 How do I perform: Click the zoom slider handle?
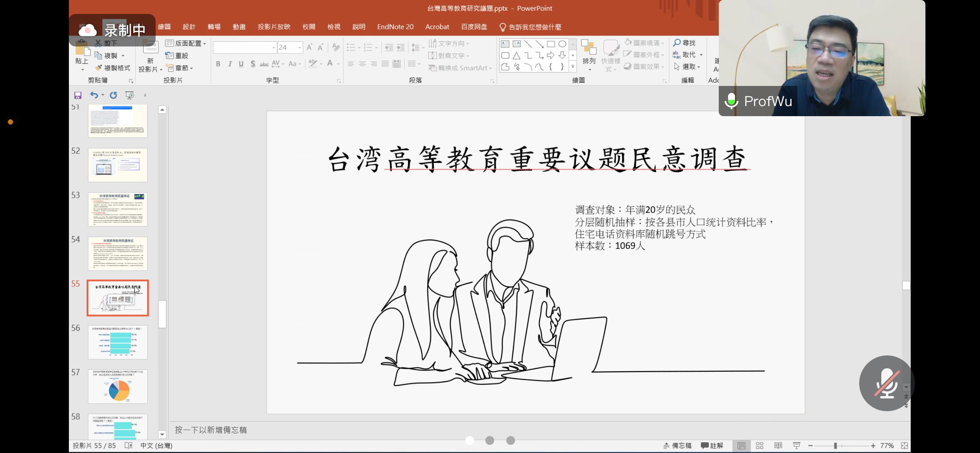click(835, 446)
